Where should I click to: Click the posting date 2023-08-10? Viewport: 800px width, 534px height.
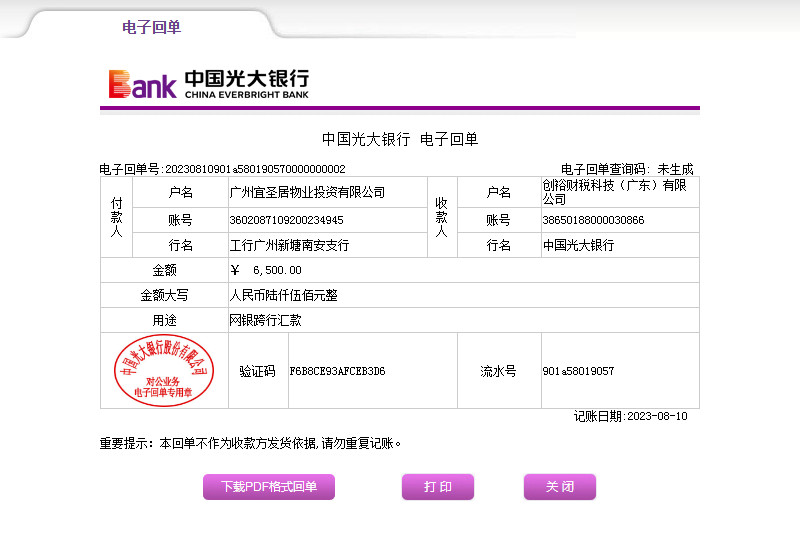(657, 416)
